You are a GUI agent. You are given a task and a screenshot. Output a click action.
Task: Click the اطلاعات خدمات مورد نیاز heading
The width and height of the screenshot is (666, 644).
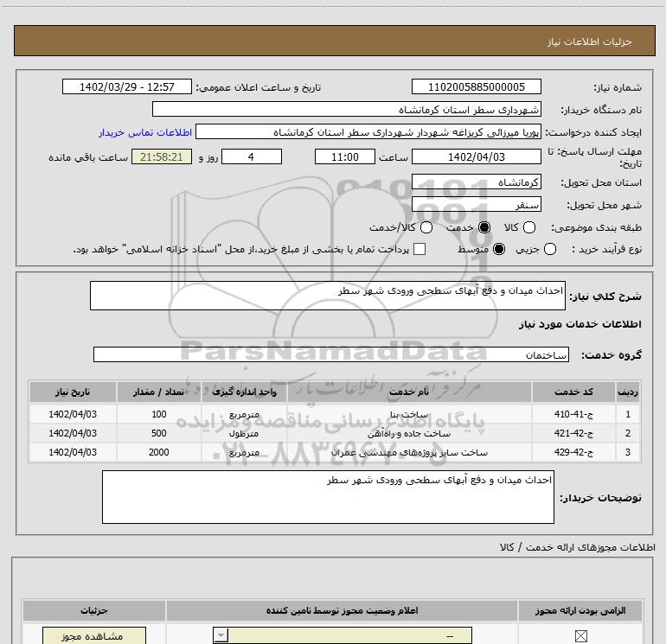pos(580,324)
